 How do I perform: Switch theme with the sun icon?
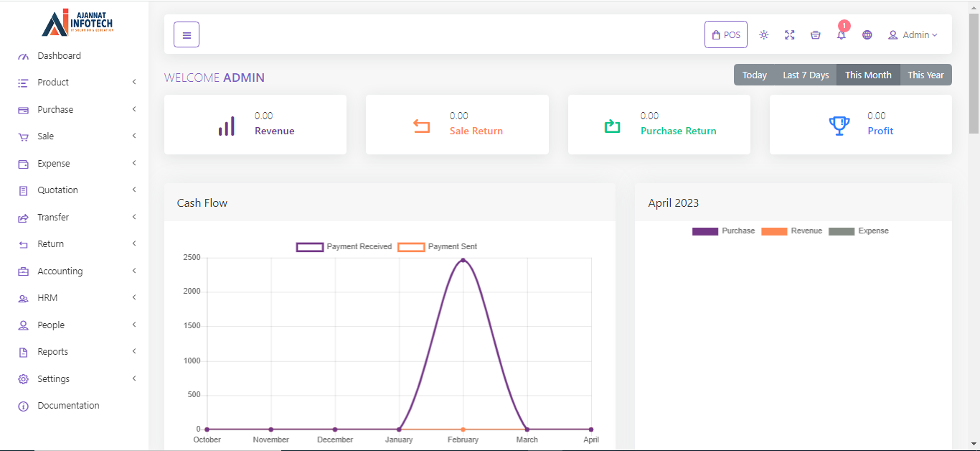pyautogui.click(x=764, y=35)
